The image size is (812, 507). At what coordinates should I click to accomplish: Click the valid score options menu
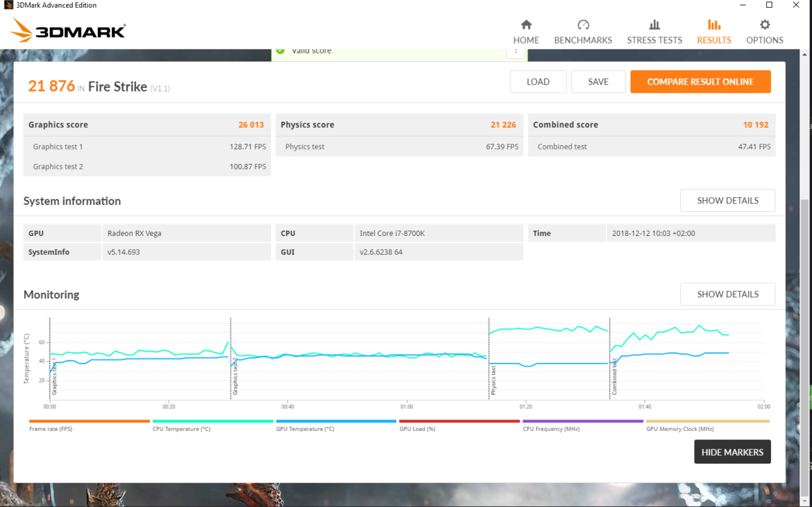pyautogui.click(x=516, y=51)
